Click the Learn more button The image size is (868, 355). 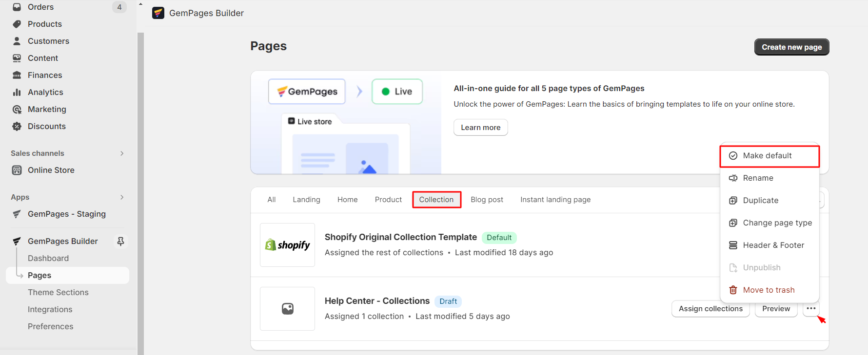pyautogui.click(x=480, y=128)
